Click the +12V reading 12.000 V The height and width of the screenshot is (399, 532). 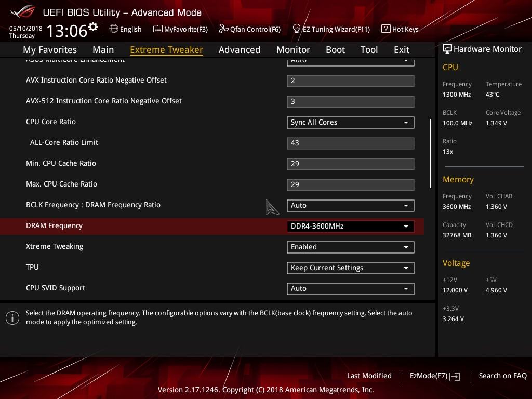[455, 290]
